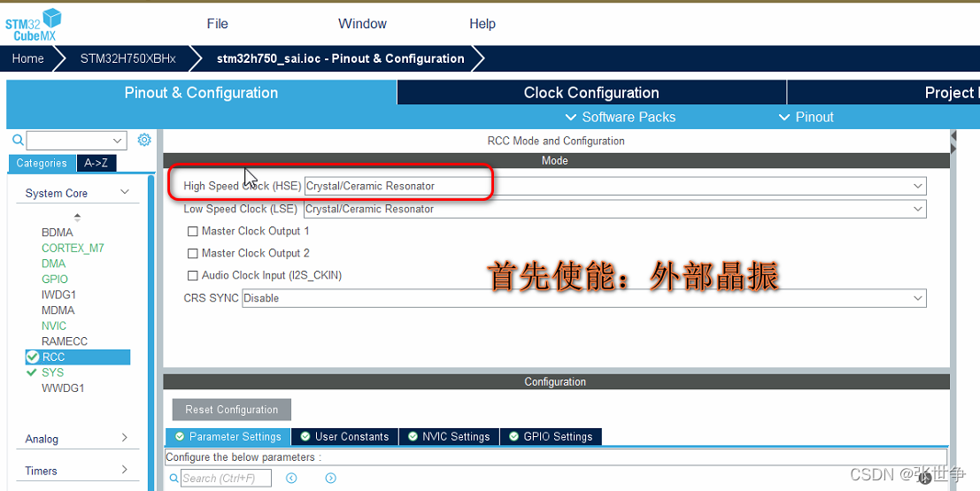Click the categories panel vertical scrollbar
This screenshot has width=980, height=491.
click(x=150, y=333)
